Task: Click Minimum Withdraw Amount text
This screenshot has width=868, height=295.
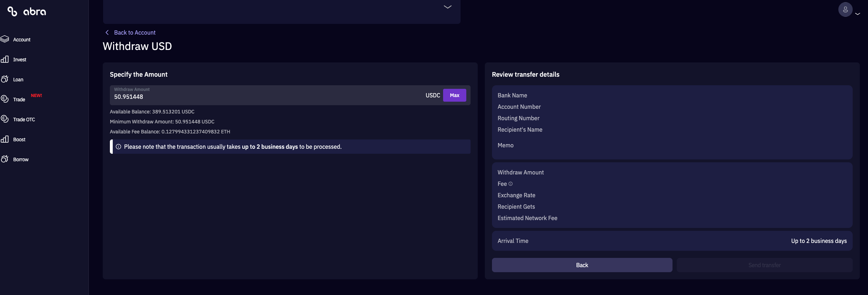Action: (162, 122)
